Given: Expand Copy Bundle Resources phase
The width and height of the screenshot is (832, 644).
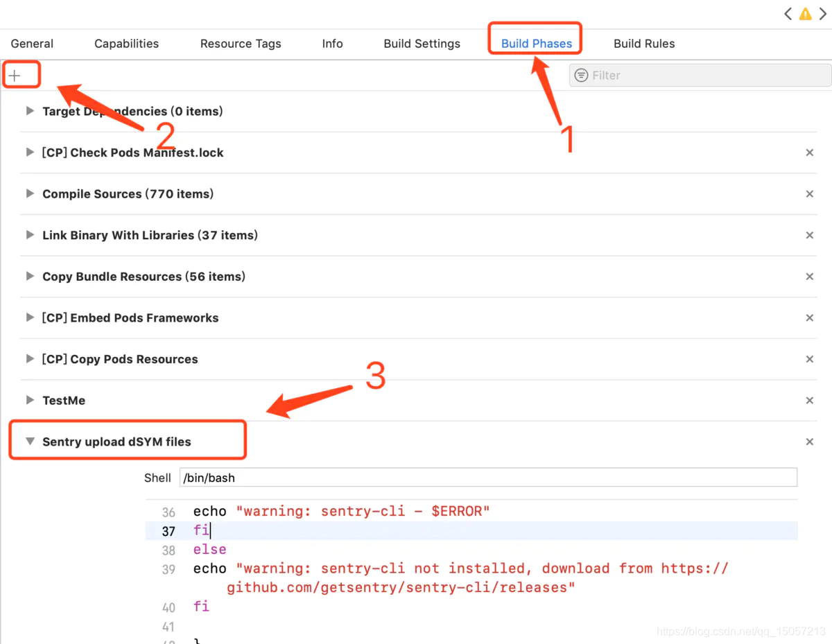Looking at the screenshot, I should (30, 276).
